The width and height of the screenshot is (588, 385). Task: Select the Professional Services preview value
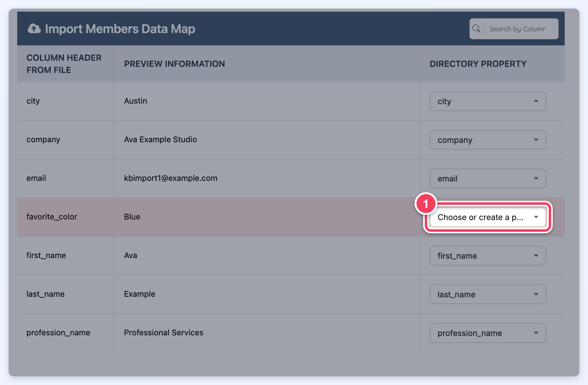coord(164,333)
